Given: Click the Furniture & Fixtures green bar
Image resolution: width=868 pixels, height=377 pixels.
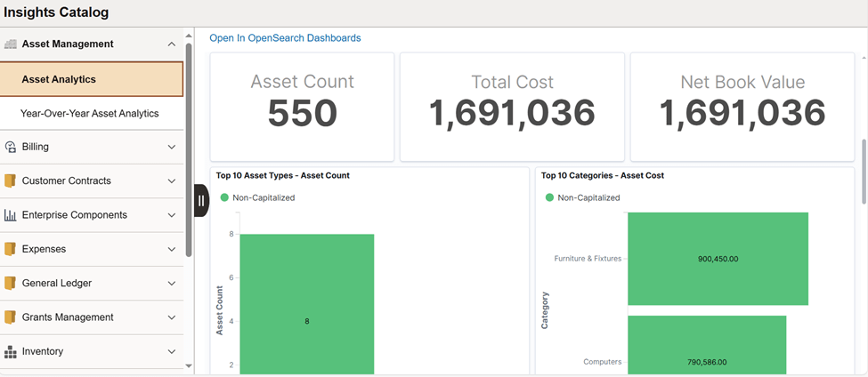Looking at the screenshot, I should [718, 259].
